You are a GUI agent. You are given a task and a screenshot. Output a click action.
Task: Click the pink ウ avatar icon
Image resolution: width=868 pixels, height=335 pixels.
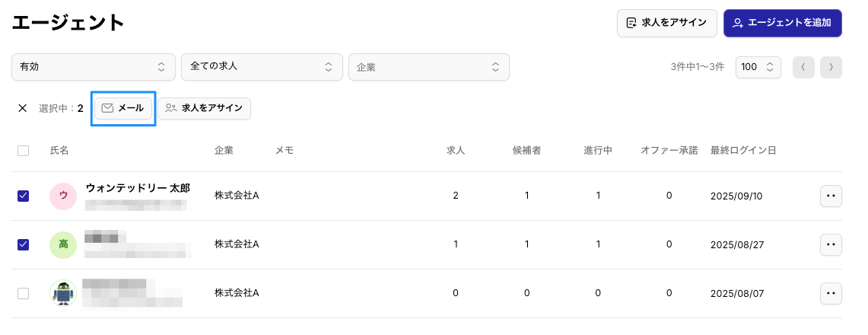click(63, 196)
